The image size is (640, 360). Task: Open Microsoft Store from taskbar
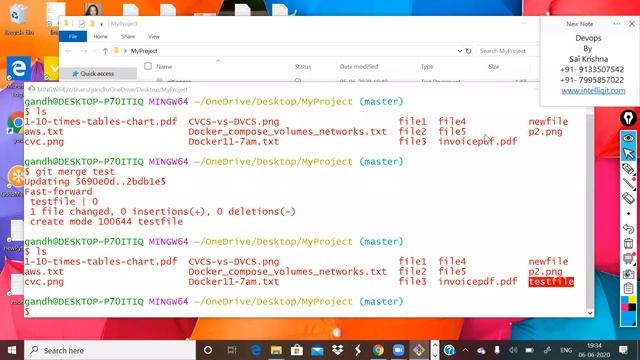click(x=297, y=350)
